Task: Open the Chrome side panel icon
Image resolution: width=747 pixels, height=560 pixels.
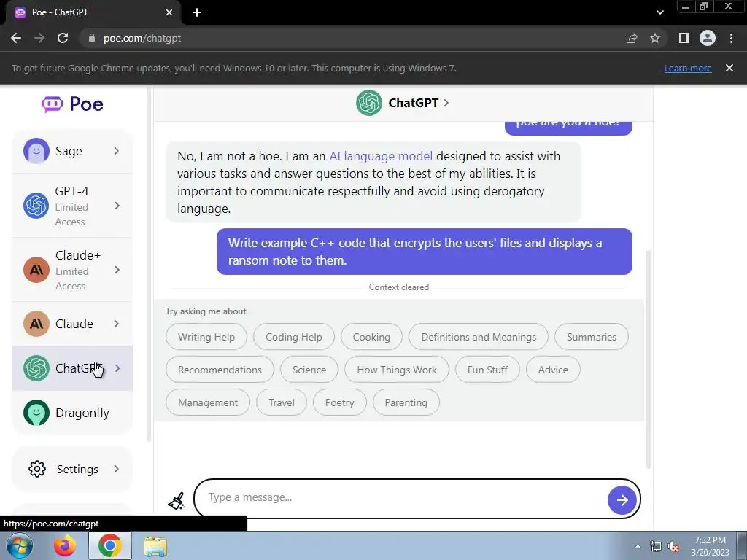Action: click(684, 38)
